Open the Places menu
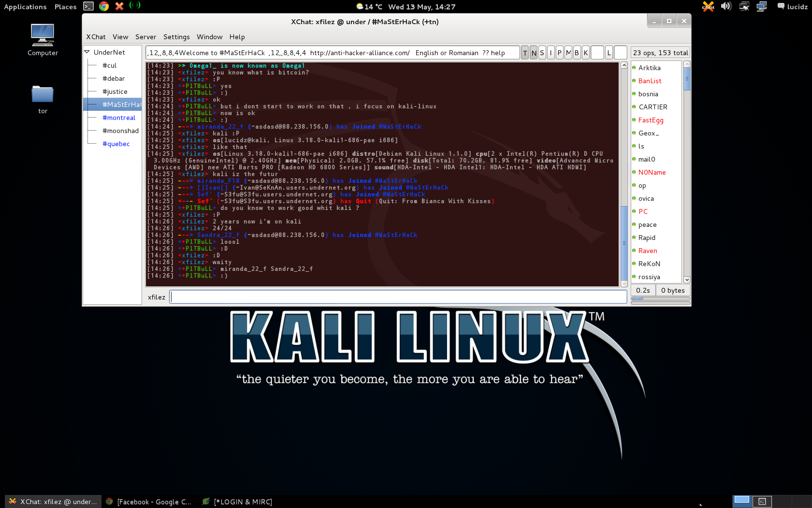The width and height of the screenshot is (812, 508). [65, 7]
